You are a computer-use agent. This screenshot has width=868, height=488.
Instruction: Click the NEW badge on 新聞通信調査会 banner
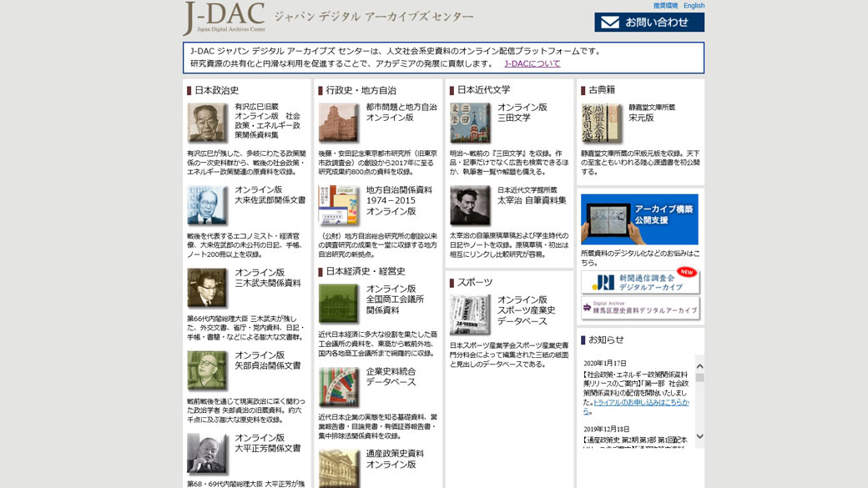click(x=686, y=272)
